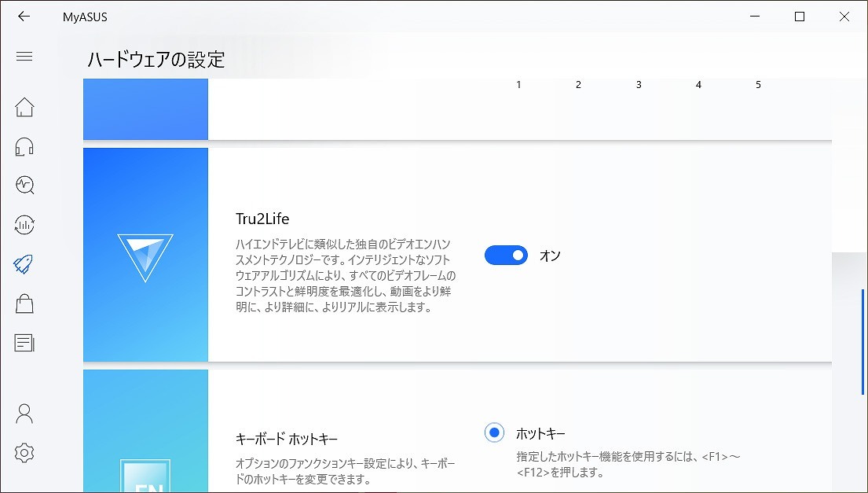Open the news document icon in sidebar

pos(24,343)
